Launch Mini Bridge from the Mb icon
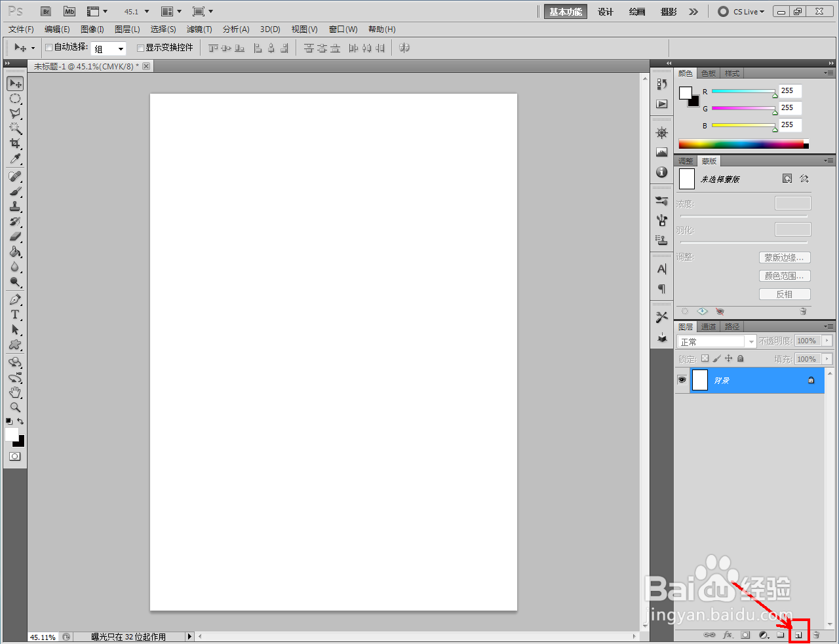 tap(69, 12)
